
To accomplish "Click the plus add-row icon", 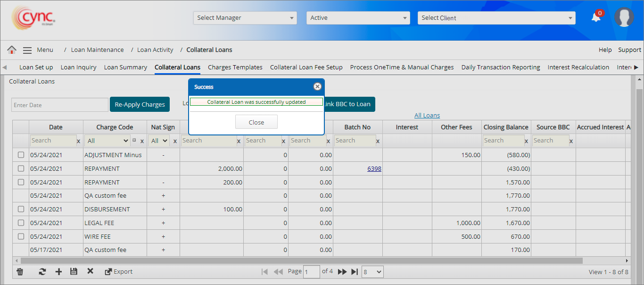I will pyautogui.click(x=58, y=272).
